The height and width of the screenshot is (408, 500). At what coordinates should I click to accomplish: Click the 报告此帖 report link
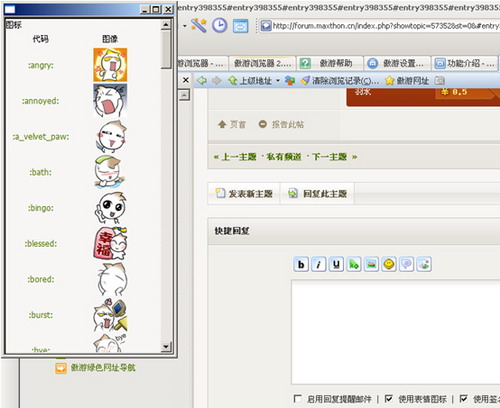[x=281, y=124]
